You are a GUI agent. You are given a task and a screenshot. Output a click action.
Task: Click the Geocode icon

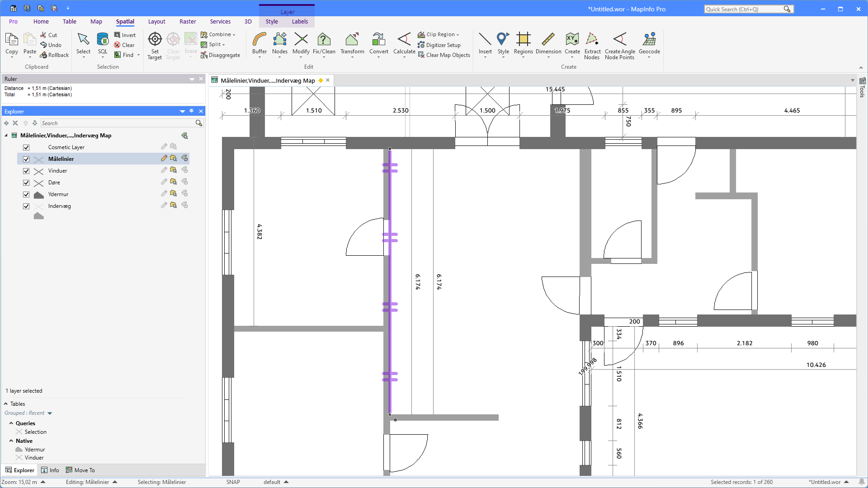(x=649, y=40)
